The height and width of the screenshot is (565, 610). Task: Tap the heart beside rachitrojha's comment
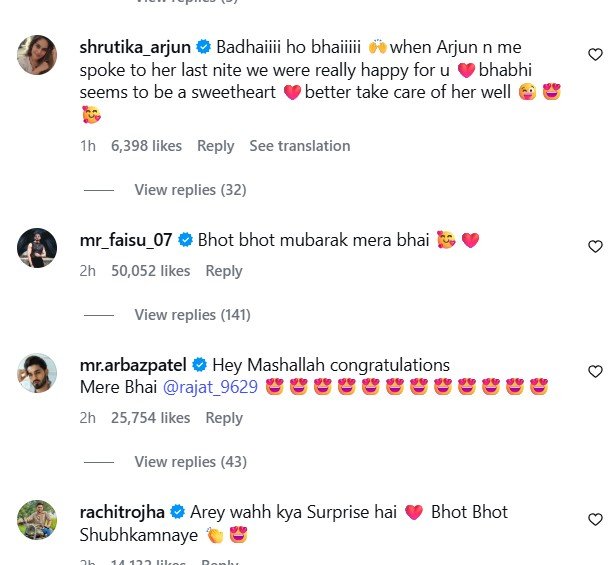(595, 519)
